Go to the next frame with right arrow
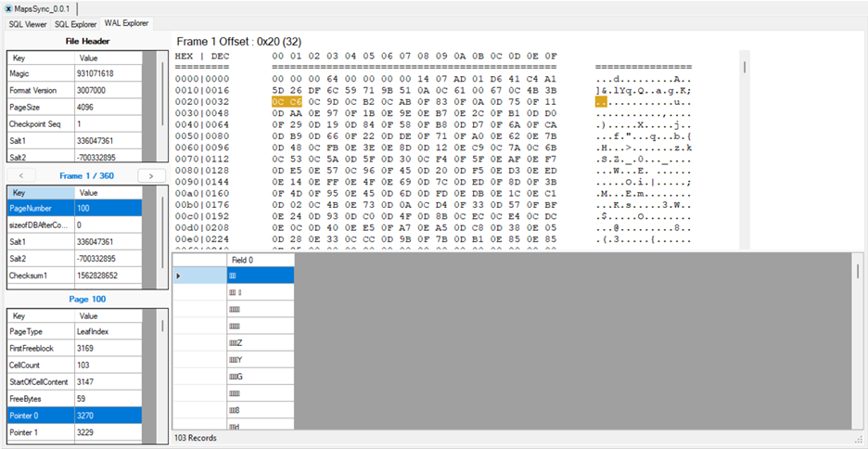Screen dimensions: 868x449 pyautogui.click(x=146, y=175)
